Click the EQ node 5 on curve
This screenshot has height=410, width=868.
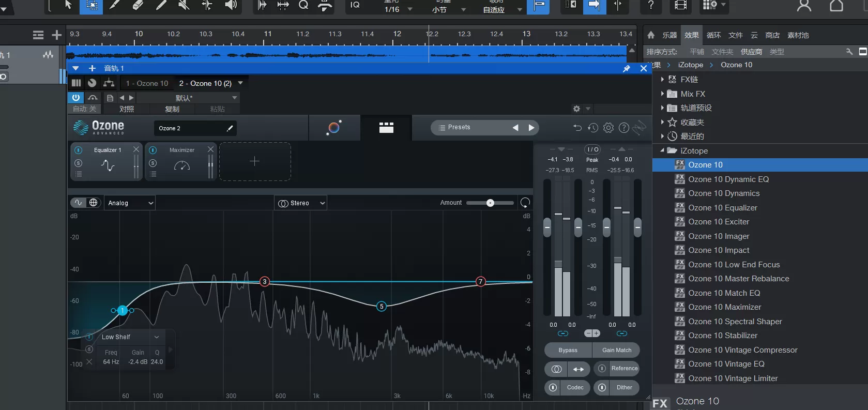[x=382, y=307]
